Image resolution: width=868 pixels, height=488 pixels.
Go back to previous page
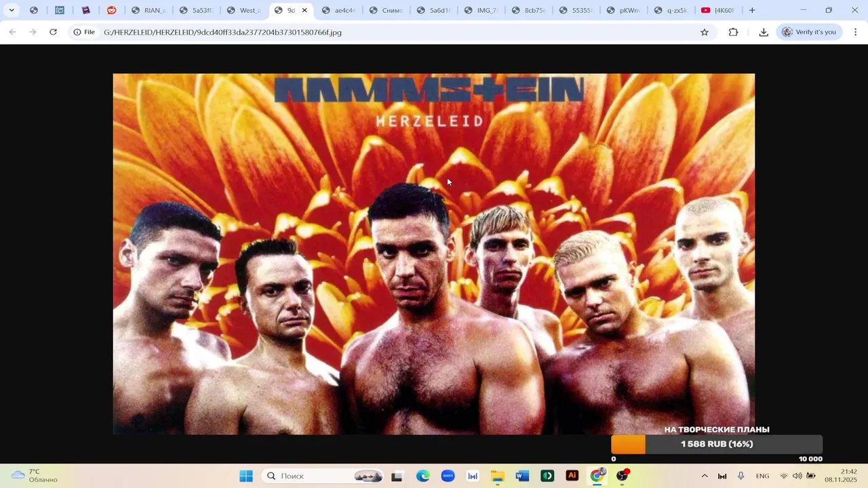pos(12,32)
